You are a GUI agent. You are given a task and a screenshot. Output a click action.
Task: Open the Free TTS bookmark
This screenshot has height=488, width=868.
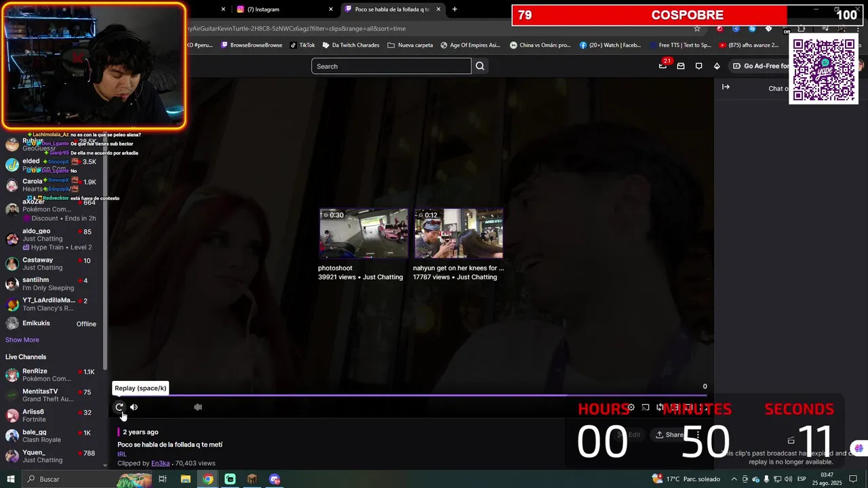[x=680, y=45]
